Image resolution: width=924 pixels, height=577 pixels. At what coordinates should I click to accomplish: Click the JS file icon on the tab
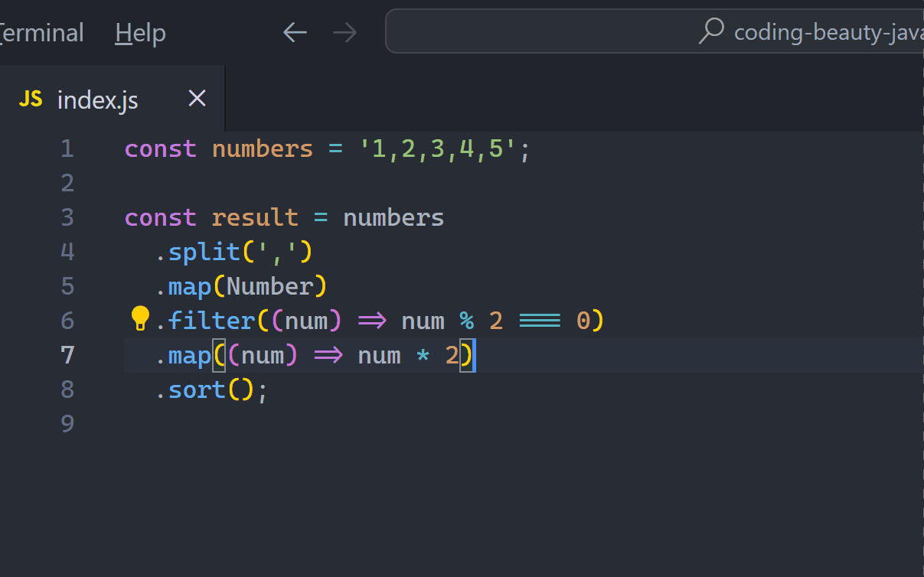click(31, 99)
